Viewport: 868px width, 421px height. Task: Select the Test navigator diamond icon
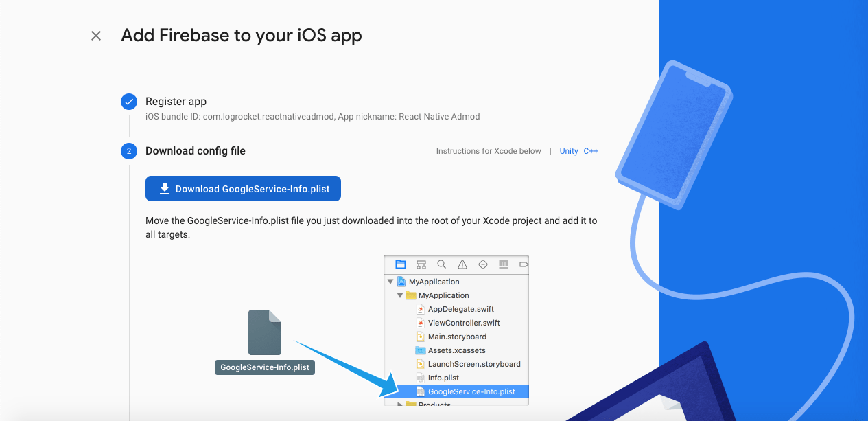[482, 264]
